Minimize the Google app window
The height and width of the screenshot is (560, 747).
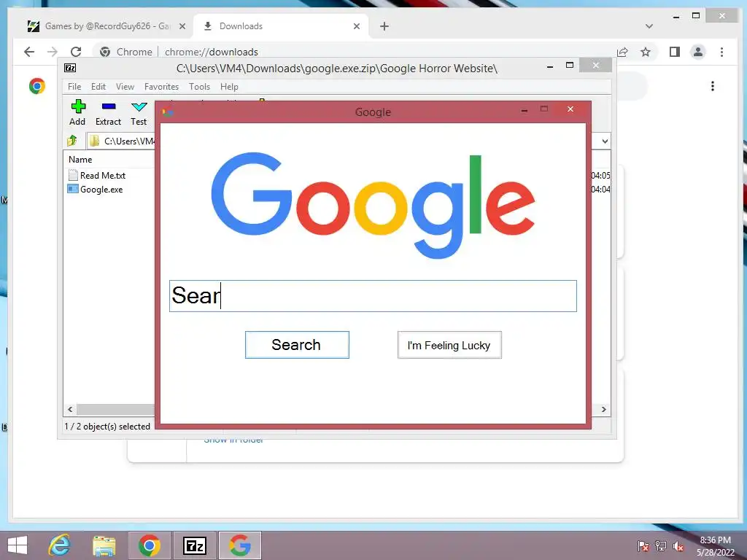(525, 110)
